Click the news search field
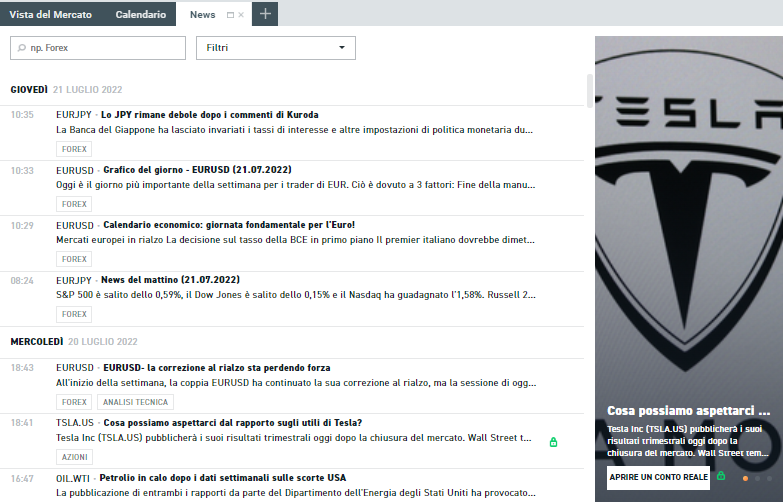 (98, 48)
